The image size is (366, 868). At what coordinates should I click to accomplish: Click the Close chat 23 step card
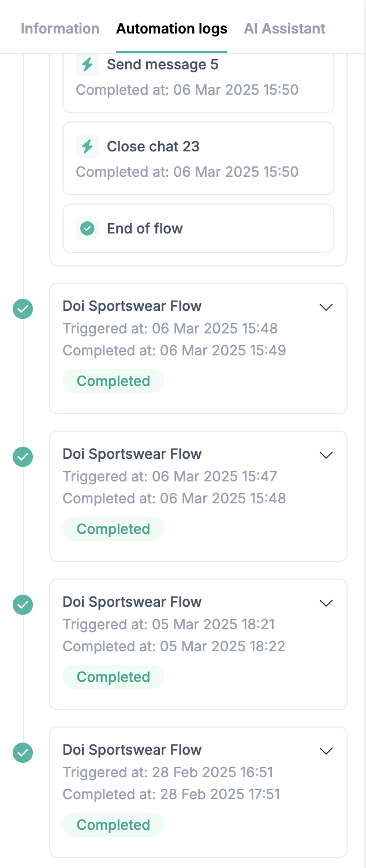click(x=198, y=158)
